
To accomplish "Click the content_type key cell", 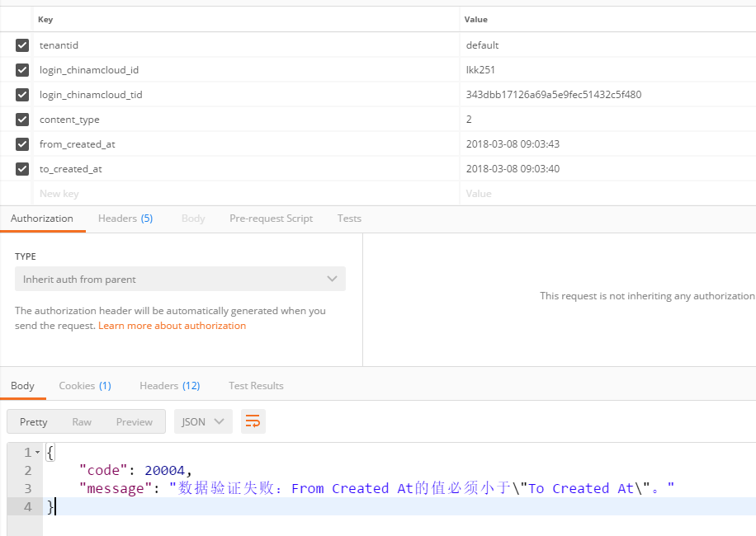I will click(246, 120).
